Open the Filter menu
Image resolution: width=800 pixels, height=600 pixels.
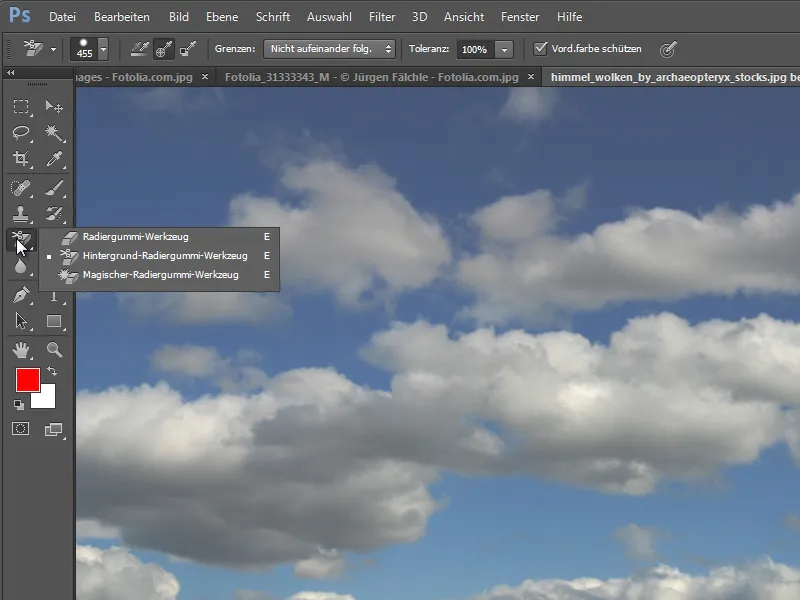coord(382,17)
